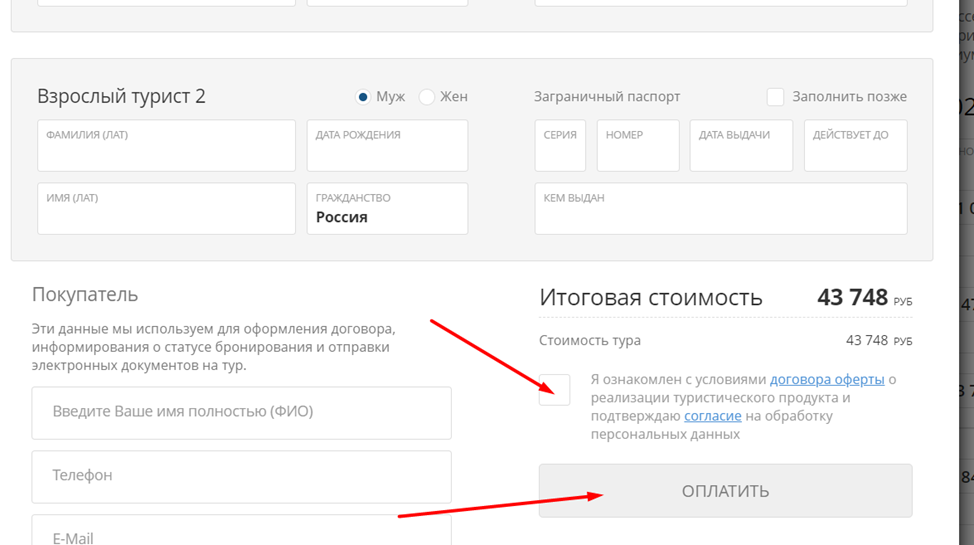Click the passport Серия field
974x545 pixels.
(x=560, y=146)
